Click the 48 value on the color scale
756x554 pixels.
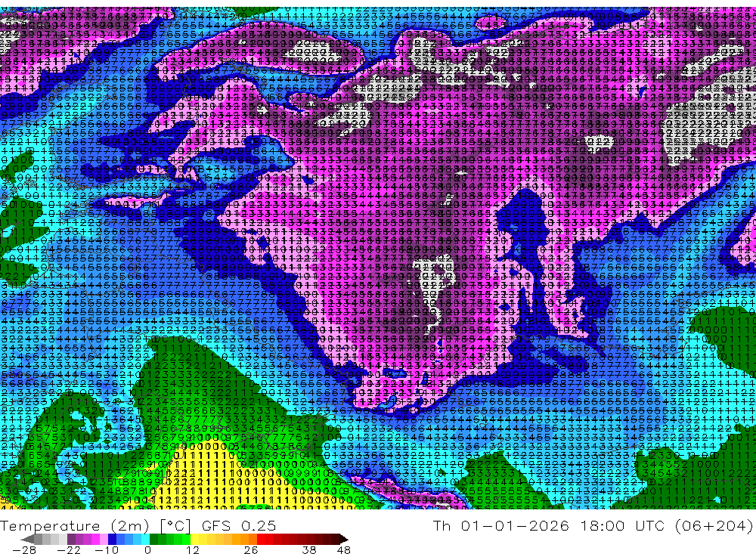point(344,549)
